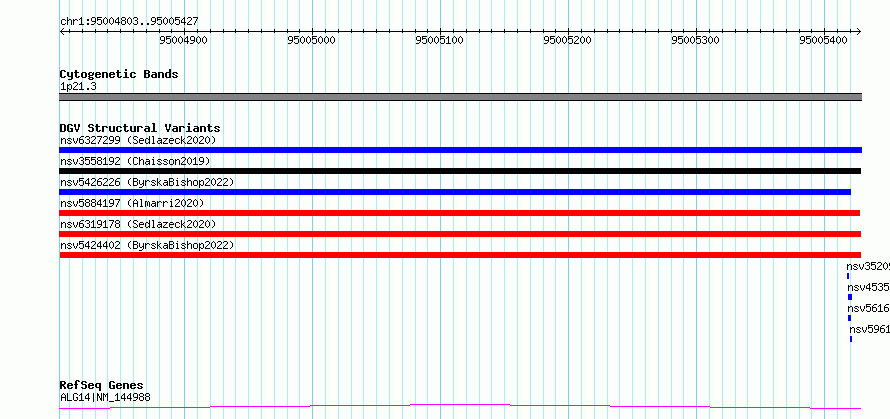The width and height of the screenshot is (890, 419).
Task: Open the nsv6319178 (Sedlazeck2020) label
Action: [138, 224]
